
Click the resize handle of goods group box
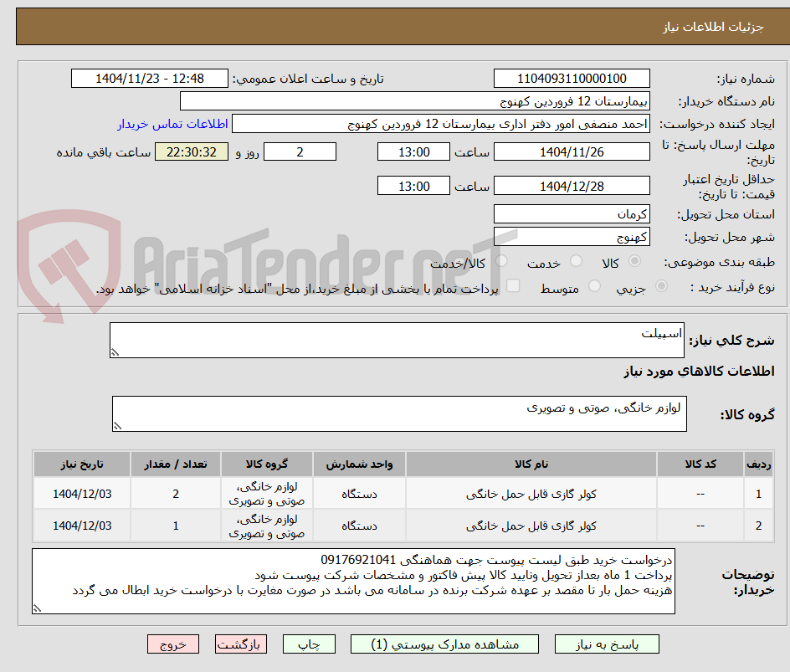click(x=117, y=426)
